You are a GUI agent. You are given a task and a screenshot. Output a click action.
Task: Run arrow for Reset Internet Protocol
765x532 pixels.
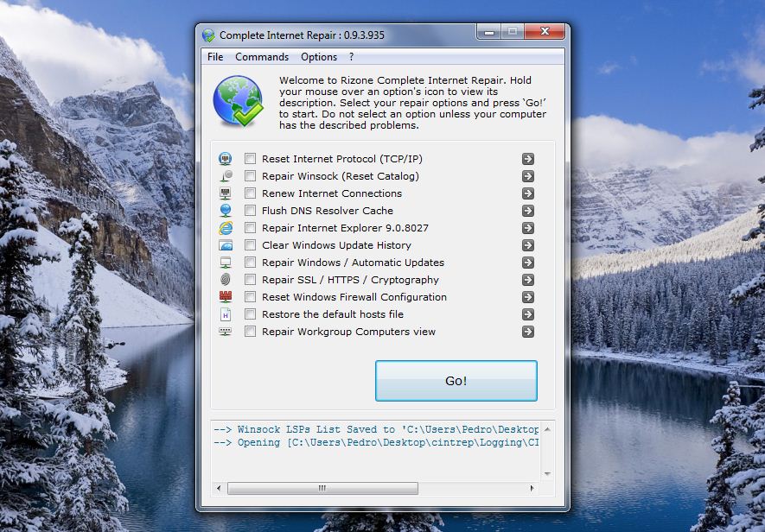point(528,159)
